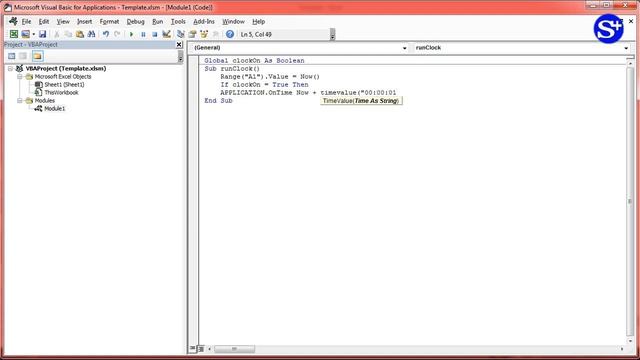Collapse the Microsoft Excel Objects folder
Viewport: 640px width, 360px height.
[x=19, y=77]
